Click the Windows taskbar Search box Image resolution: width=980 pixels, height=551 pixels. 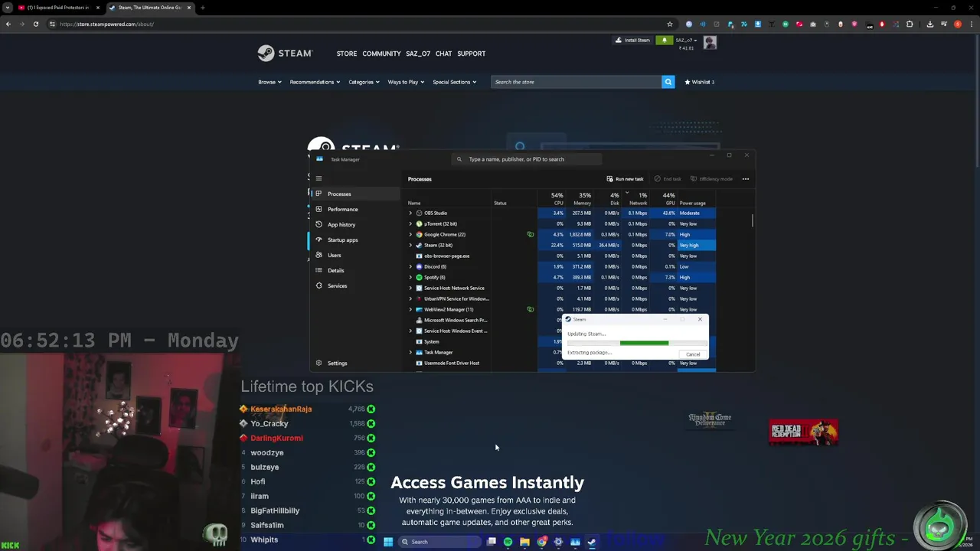coord(440,542)
